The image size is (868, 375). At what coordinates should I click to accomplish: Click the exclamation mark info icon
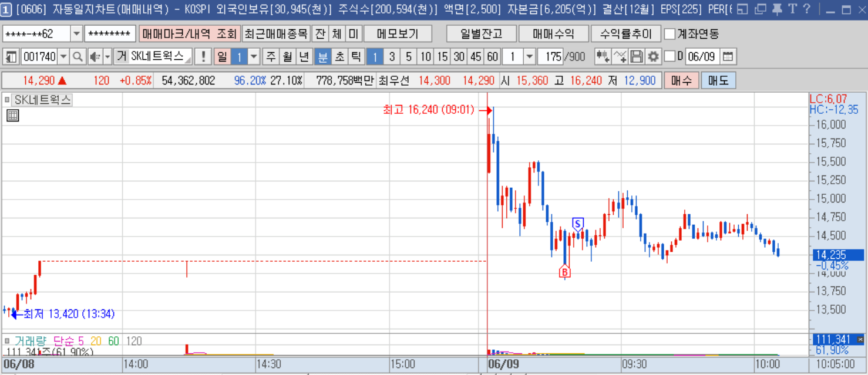[x=203, y=57]
